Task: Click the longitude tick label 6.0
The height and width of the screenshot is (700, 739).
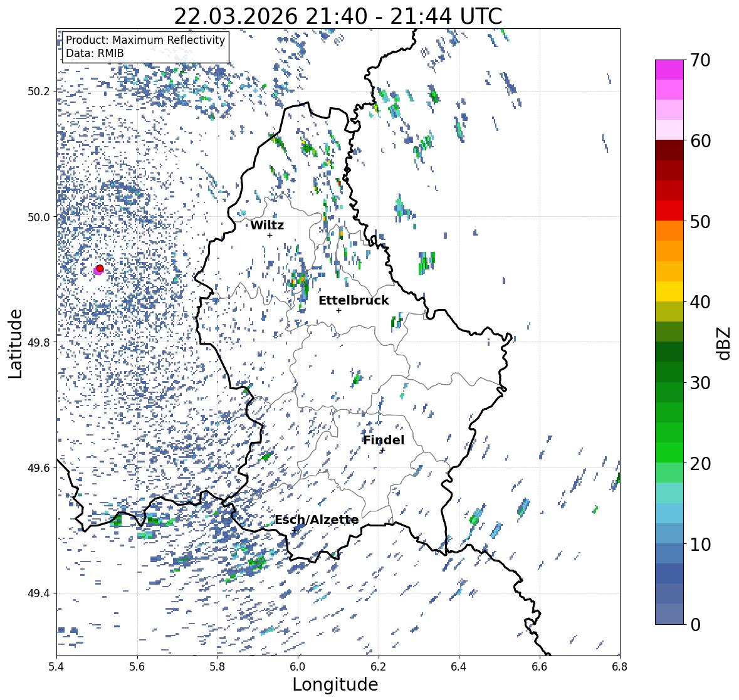Action: [298, 667]
